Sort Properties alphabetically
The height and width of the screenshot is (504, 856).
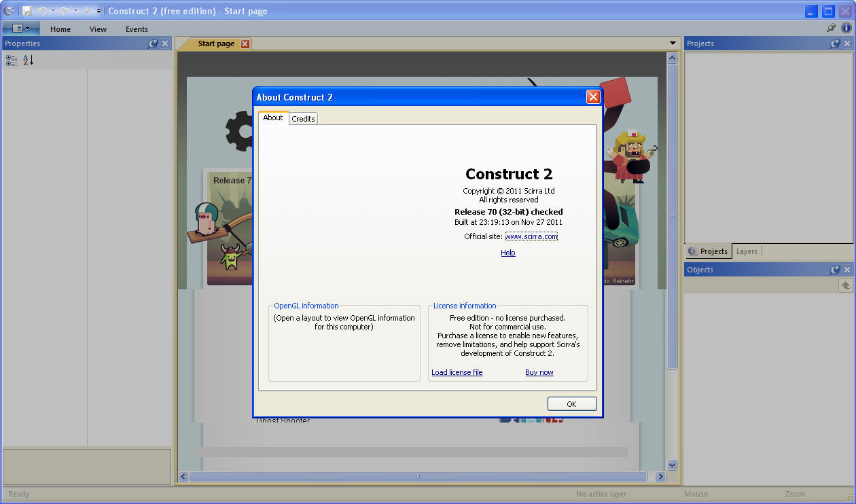pos(28,60)
